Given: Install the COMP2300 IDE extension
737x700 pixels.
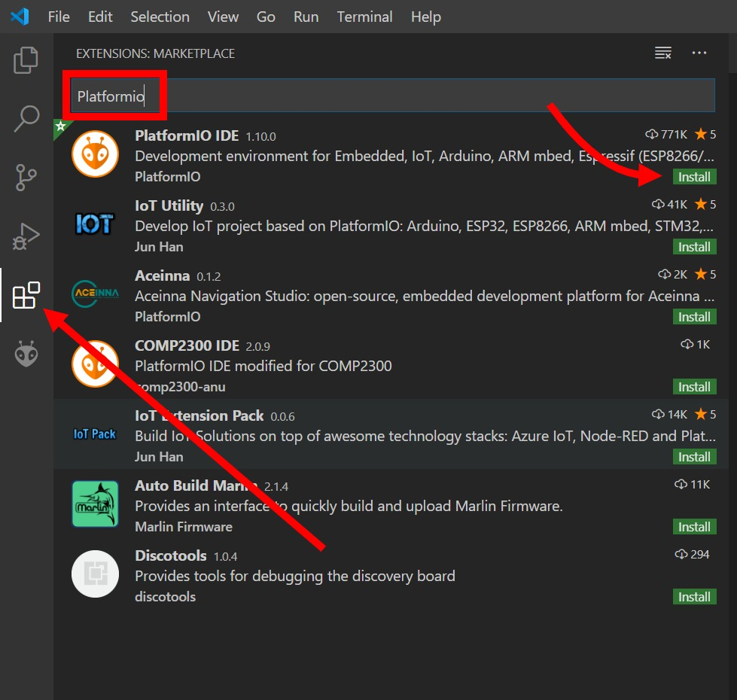Looking at the screenshot, I should click(x=694, y=387).
